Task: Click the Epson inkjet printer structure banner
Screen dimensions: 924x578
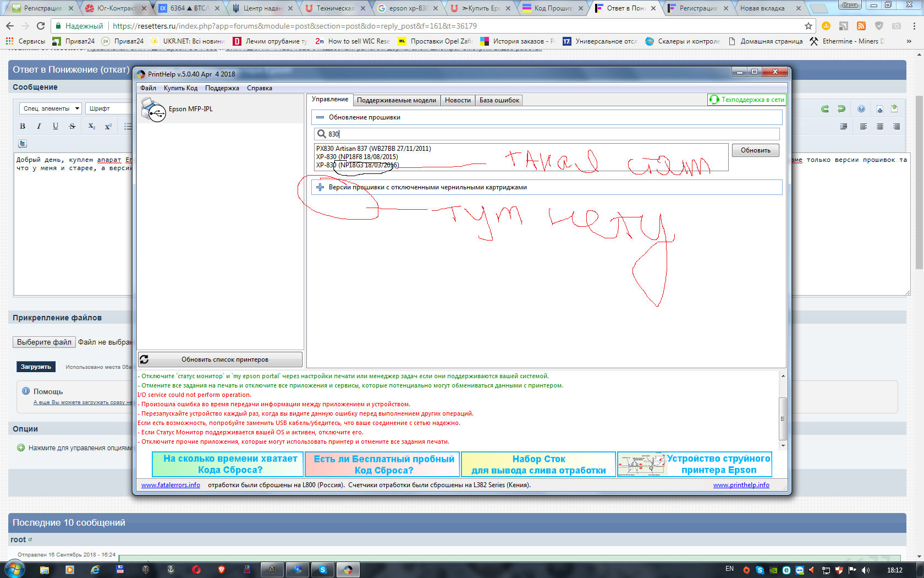Action: click(x=695, y=464)
